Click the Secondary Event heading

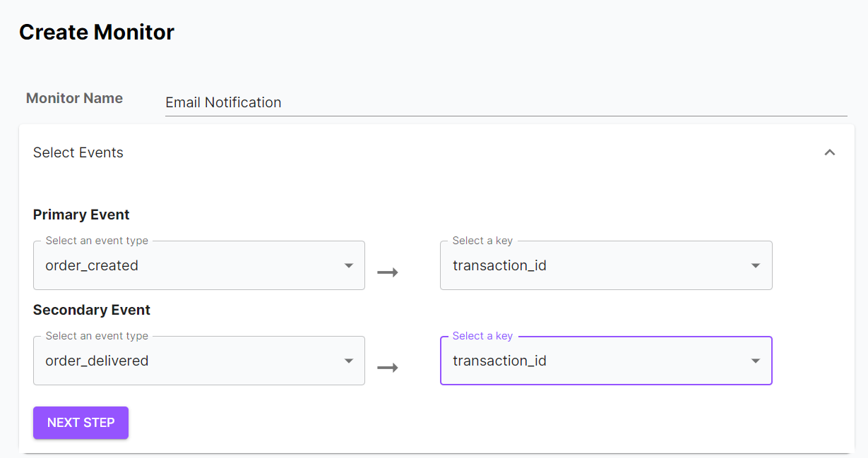[92, 310]
